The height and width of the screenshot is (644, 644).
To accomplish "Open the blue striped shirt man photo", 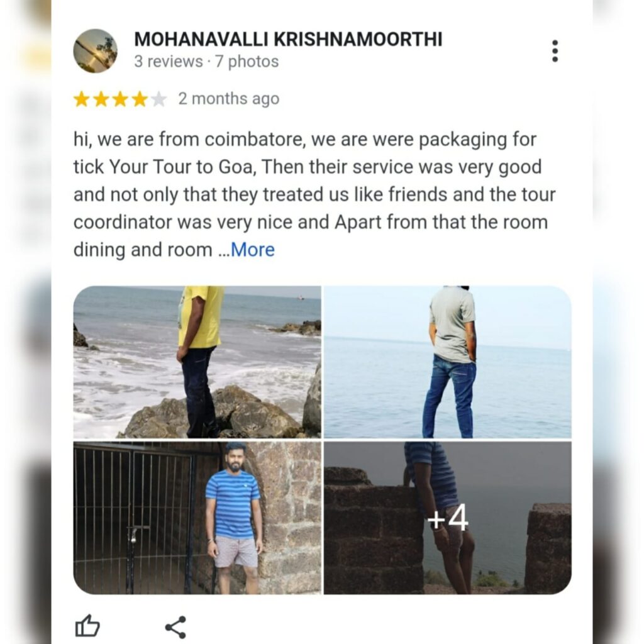I will 197,518.
